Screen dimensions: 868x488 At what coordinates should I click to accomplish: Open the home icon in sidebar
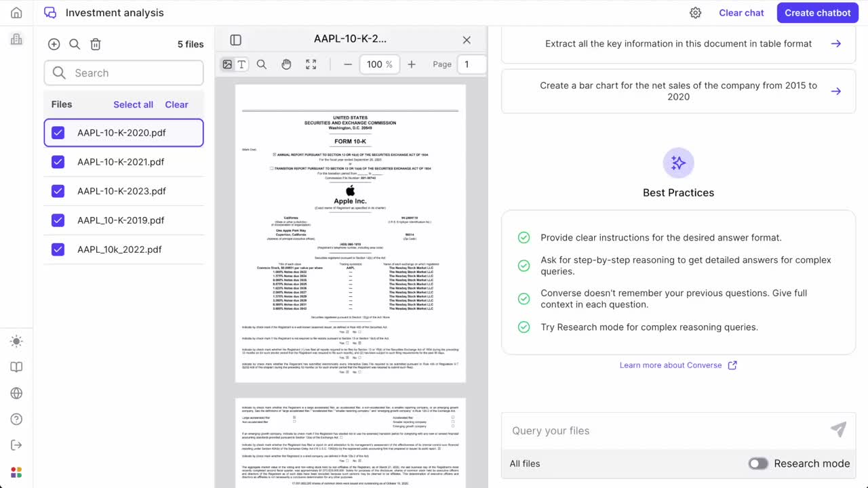point(16,13)
